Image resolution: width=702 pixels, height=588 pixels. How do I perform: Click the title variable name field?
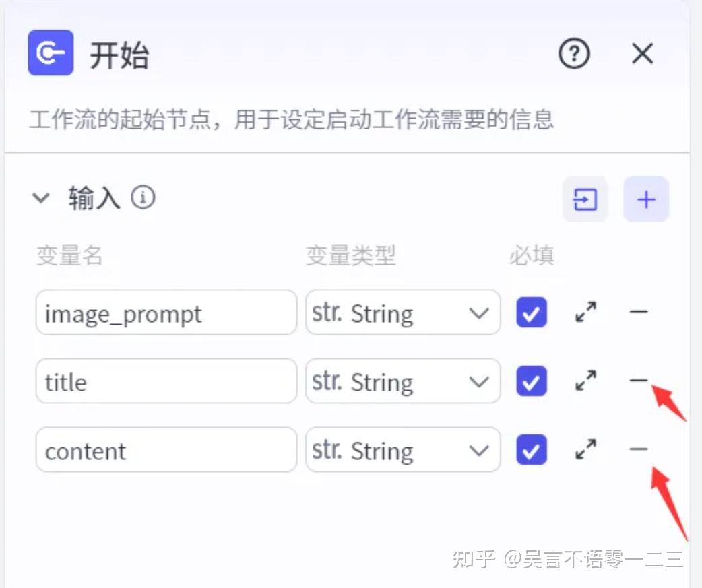166,381
